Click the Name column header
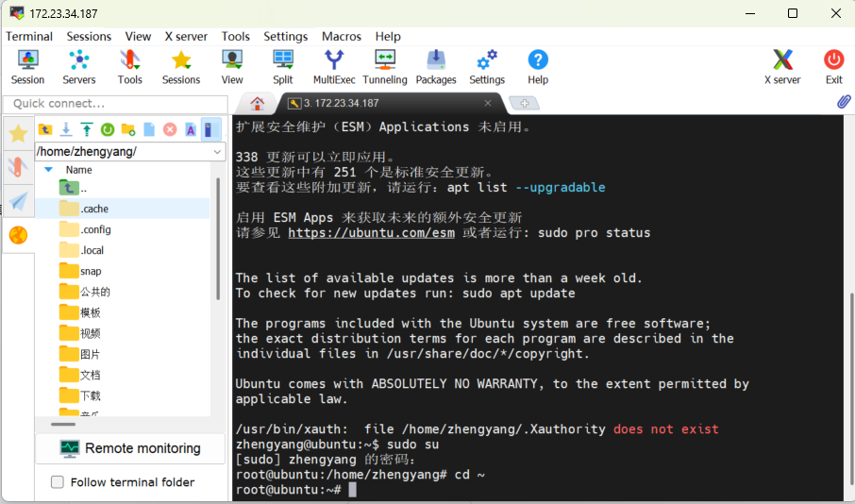Viewport: 855px width, 504px height. click(x=79, y=170)
